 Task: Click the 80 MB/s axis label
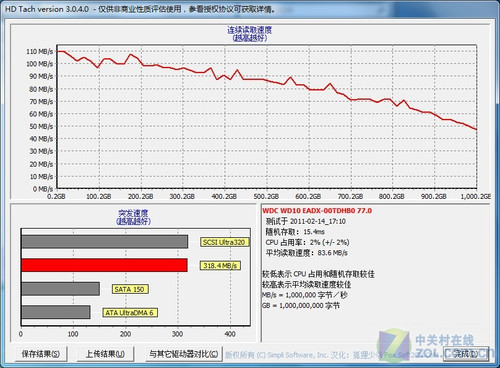pos(41,89)
